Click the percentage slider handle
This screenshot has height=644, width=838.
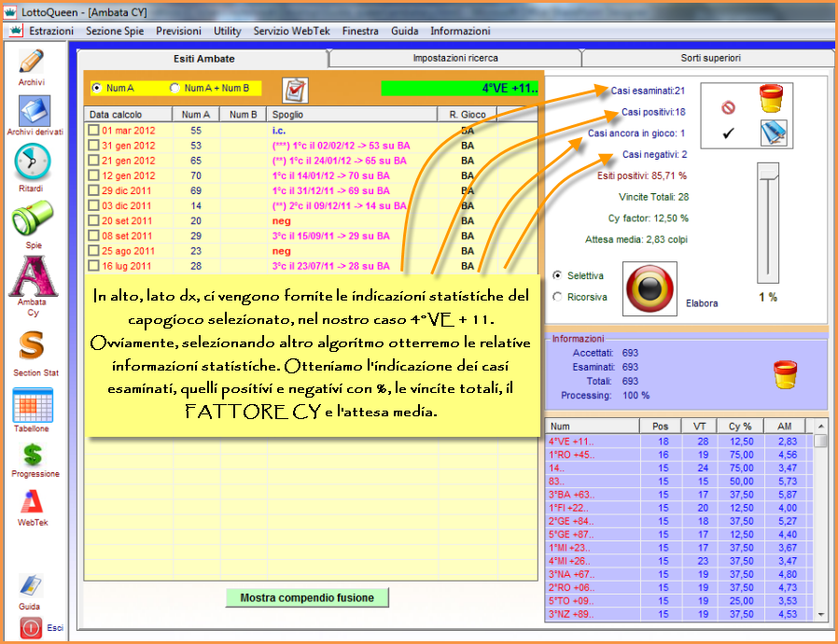tap(768, 173)
